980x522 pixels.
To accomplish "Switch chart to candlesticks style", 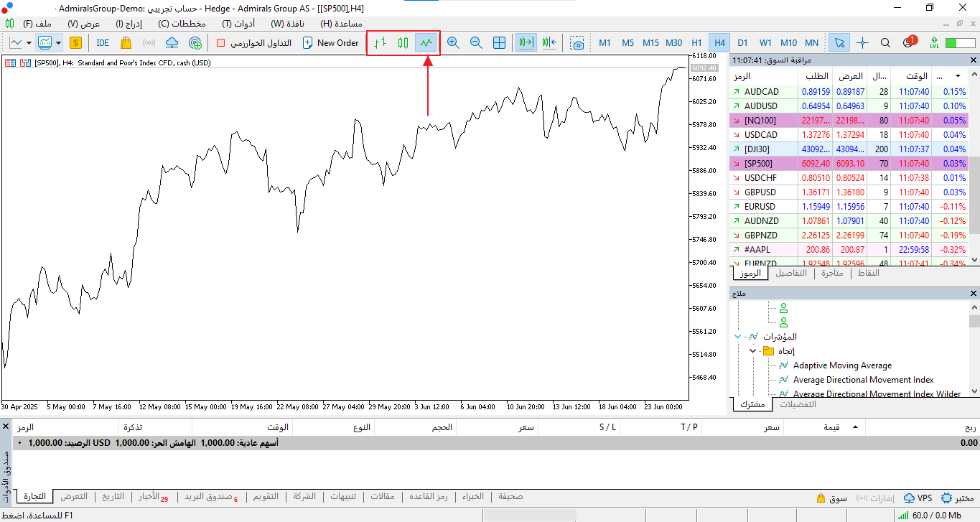I will pyautogui.click(x=403, y=43).
